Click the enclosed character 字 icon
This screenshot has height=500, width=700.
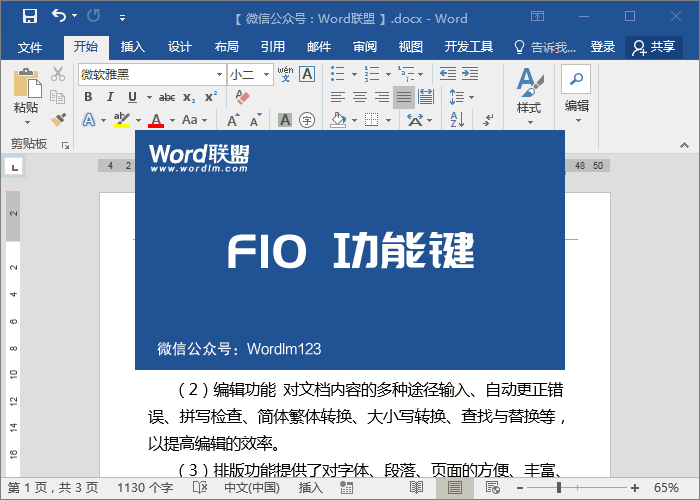tap(307, 120)
